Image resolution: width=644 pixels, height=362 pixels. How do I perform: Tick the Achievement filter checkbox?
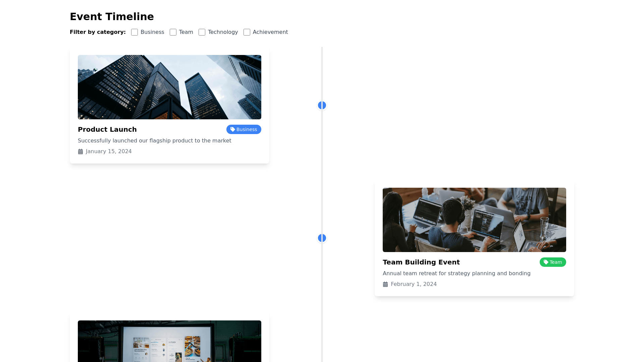(x=247, y=32)
